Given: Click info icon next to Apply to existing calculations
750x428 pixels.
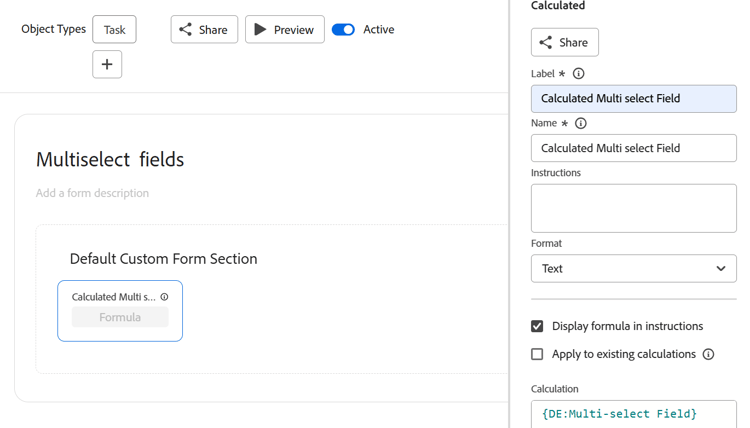Looking at the screenshot, I should click(x=708, y=354).
